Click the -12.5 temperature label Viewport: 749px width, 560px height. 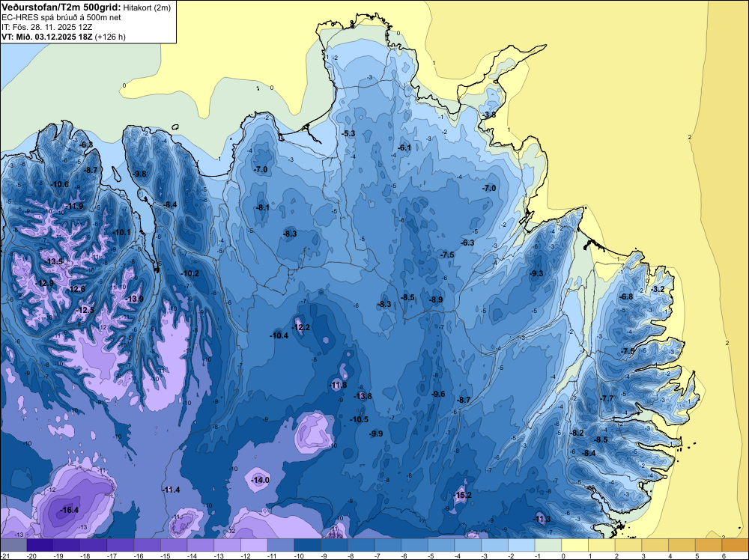point(85,310)
